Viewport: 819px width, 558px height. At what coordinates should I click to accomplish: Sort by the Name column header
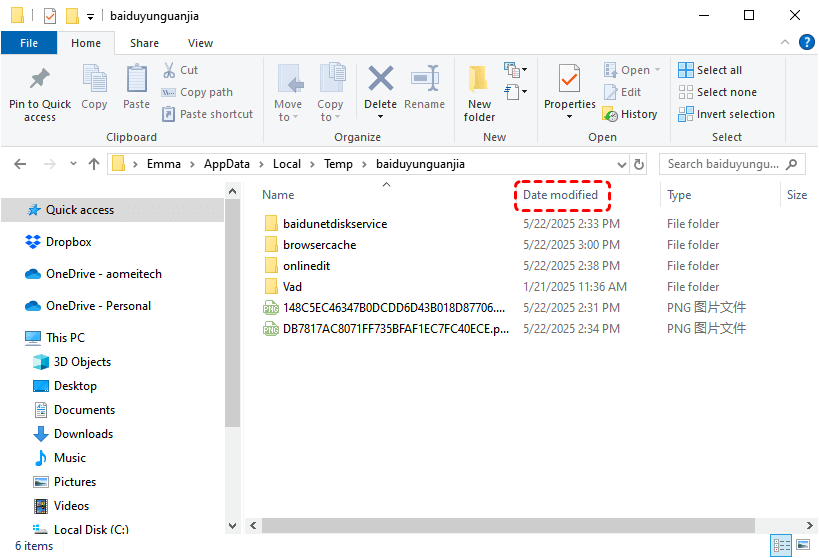(278, 195)
